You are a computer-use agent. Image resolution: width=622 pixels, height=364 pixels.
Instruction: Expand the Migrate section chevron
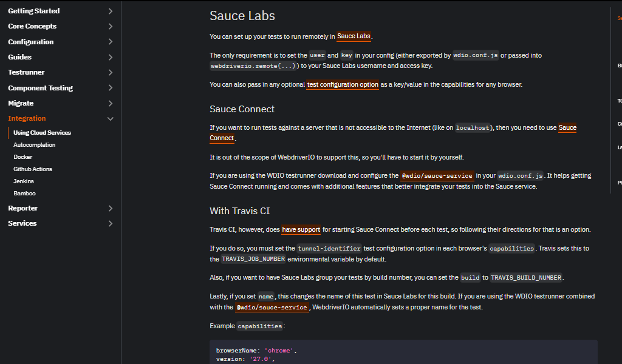111,103
